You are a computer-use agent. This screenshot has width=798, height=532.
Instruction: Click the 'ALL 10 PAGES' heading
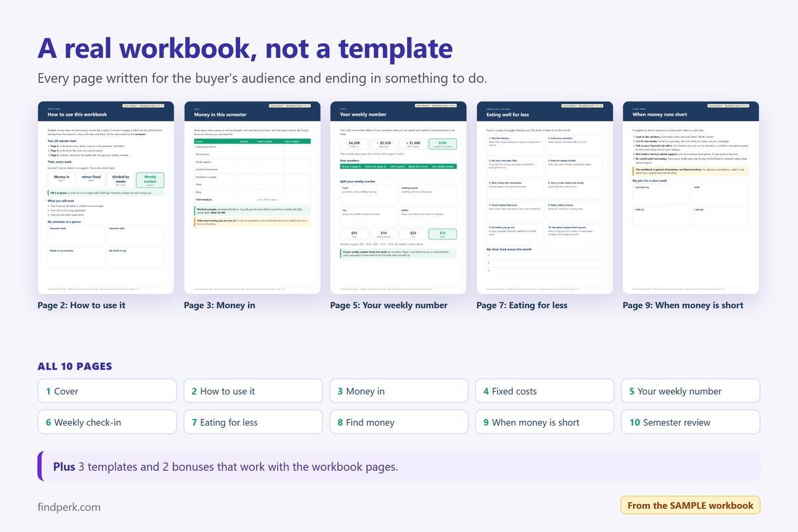click(75, 366)
